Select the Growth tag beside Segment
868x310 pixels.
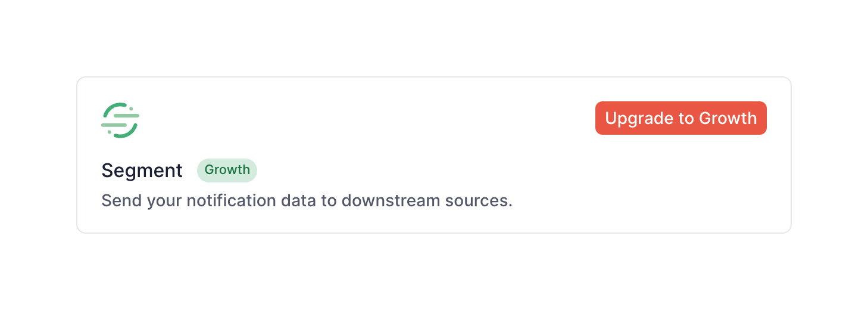pos(227,170)
